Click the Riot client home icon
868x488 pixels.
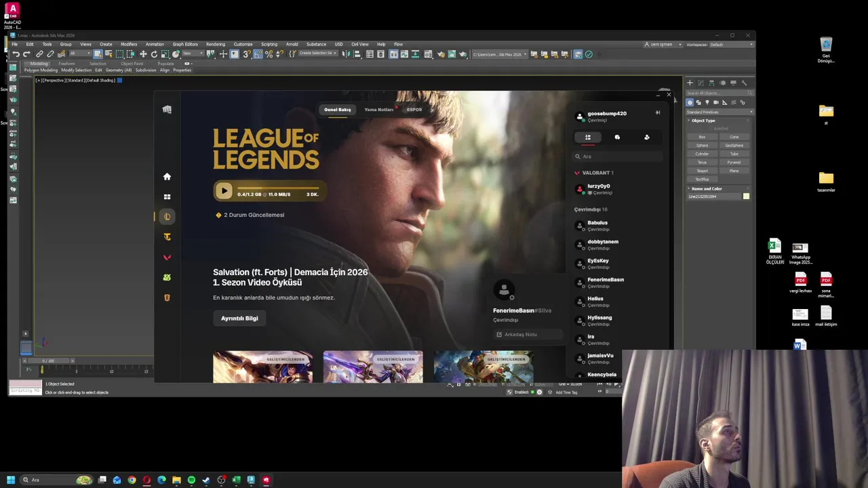[x=167, y=176]
